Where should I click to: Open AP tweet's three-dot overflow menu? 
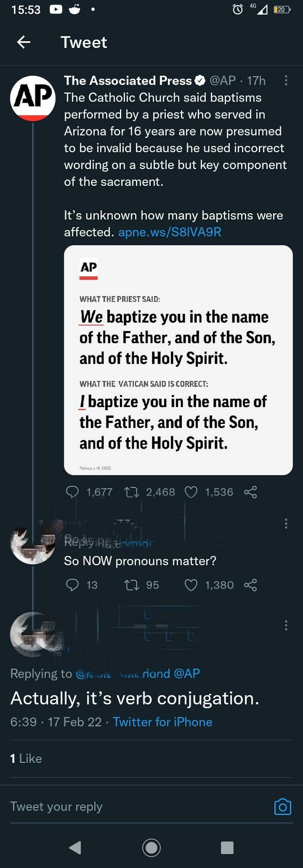click(x=286, y=80)
